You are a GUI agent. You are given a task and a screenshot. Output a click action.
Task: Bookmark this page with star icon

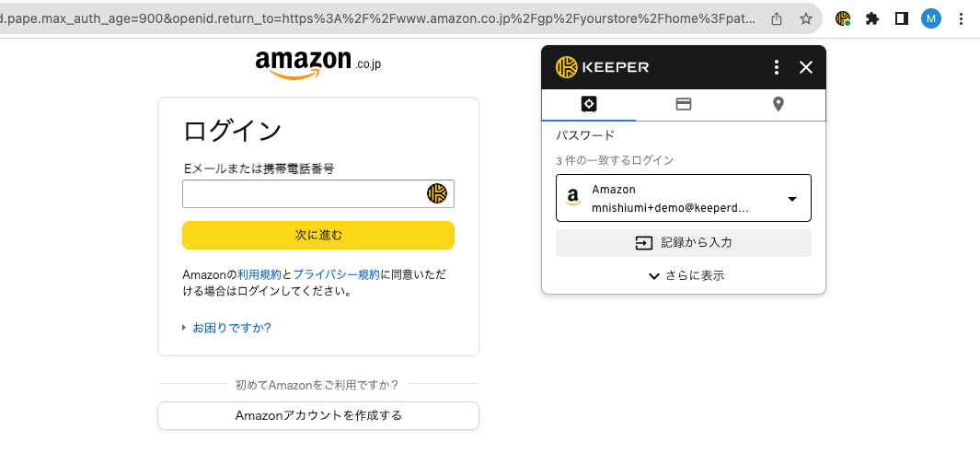pos(806,18)
